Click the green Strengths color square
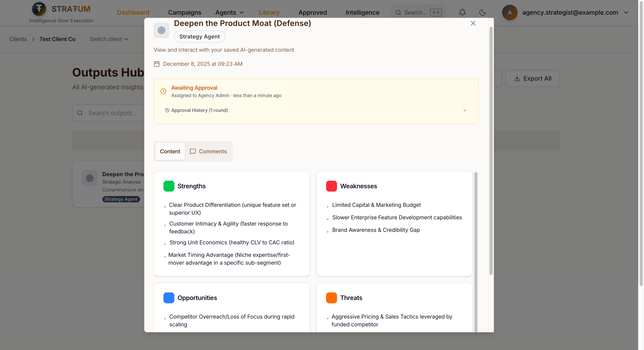The image size is (644, 350). (169, 186)
